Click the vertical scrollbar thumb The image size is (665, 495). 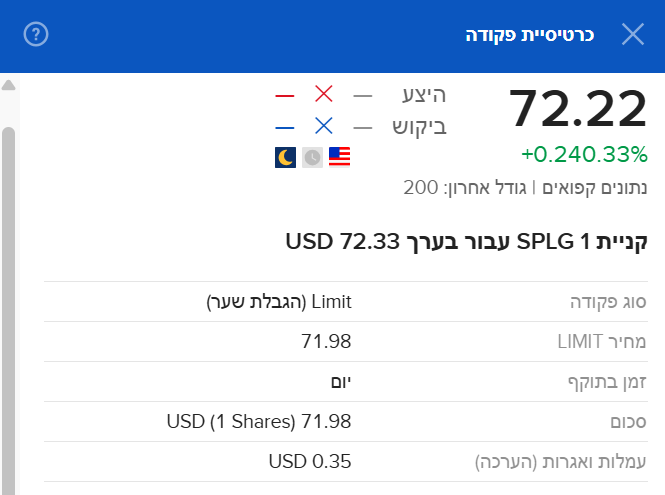(x=9, y=300)
